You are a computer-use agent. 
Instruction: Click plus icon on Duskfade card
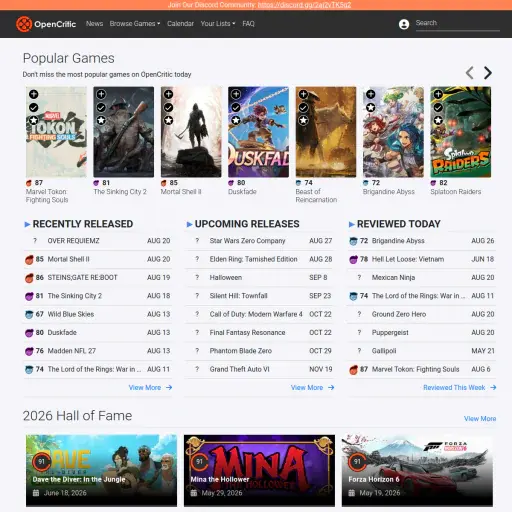[236, 94]
